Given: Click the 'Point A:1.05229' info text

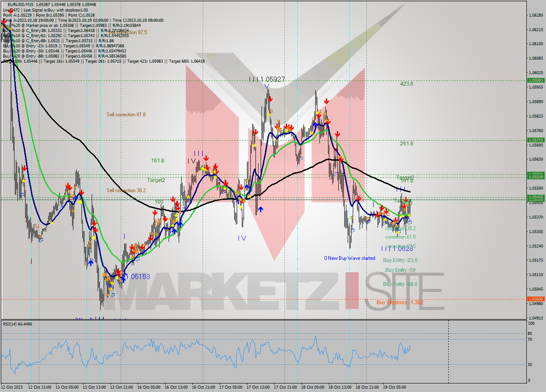Looking at the screenshot, I should (x=17, y=15).
